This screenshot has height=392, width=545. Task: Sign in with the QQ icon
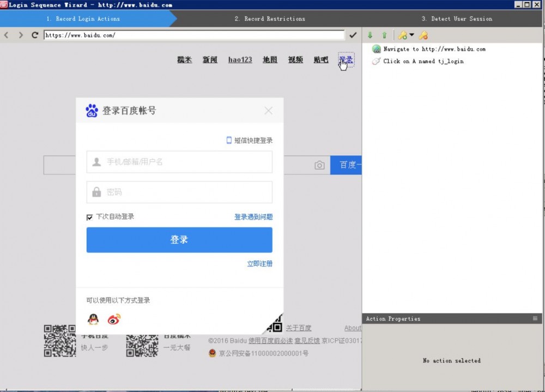[x=93, y=319]
